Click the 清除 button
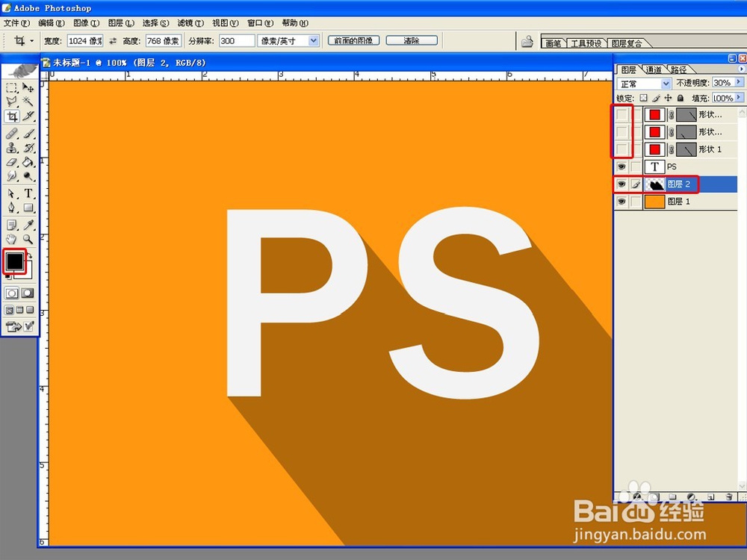Screen dimensions: 747x560 (412, 41)
